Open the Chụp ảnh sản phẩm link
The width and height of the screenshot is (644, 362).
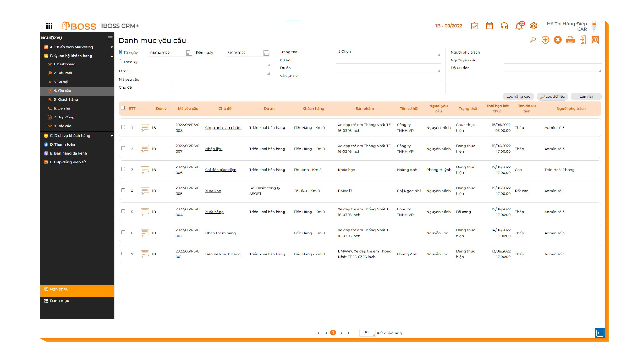tap(223, 128)
